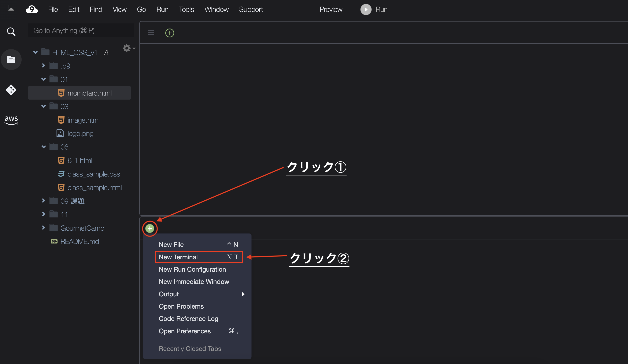The width and height of the screenshot is (628, 364).
Task: Open the Source Control git icon
Action: (11, 90)
